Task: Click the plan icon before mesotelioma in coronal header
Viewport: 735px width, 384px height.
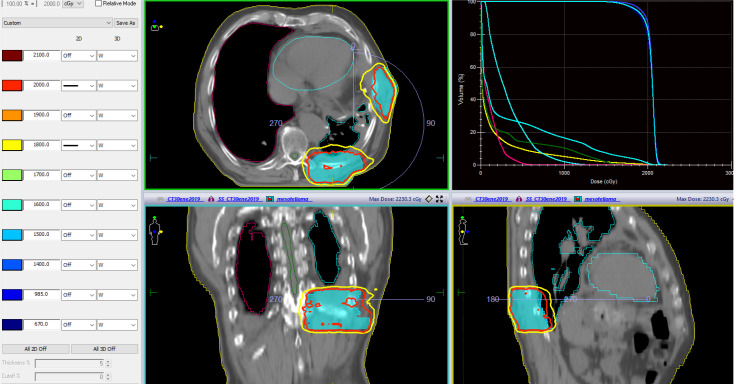Action: pyautogui.click(x=270, y=199)
